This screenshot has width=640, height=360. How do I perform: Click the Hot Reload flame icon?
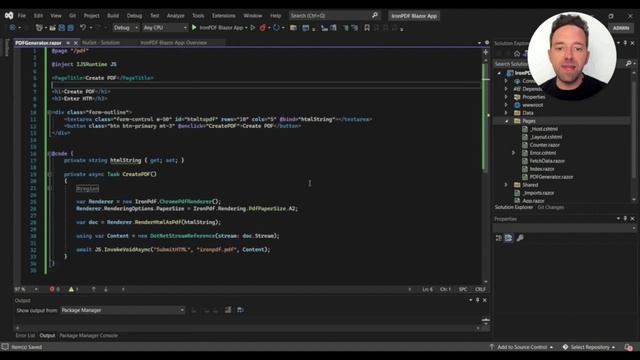point(262,28)
